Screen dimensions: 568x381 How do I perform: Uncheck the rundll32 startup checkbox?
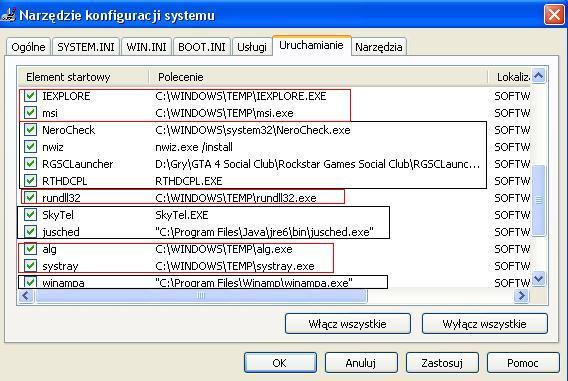coord(30,198)
